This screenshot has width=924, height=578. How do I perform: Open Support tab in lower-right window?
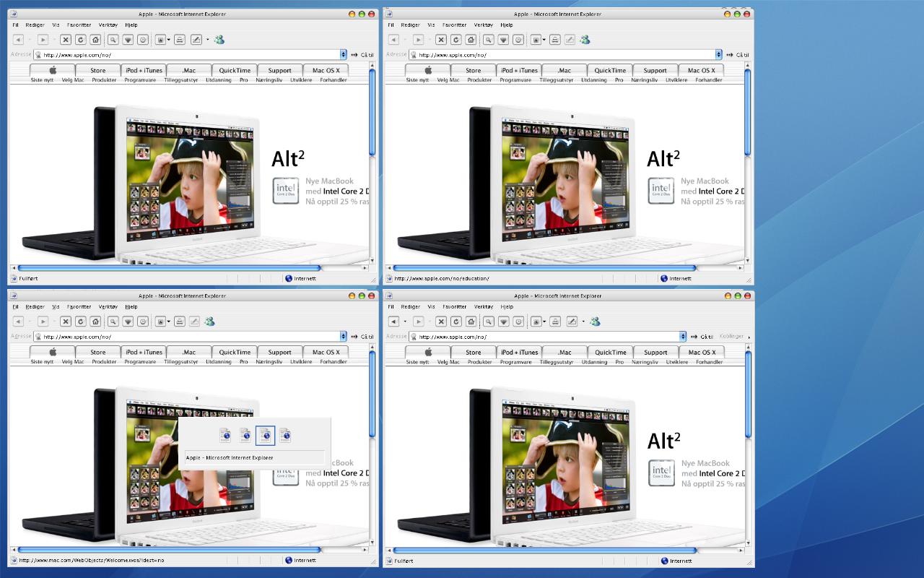[655, 352]
